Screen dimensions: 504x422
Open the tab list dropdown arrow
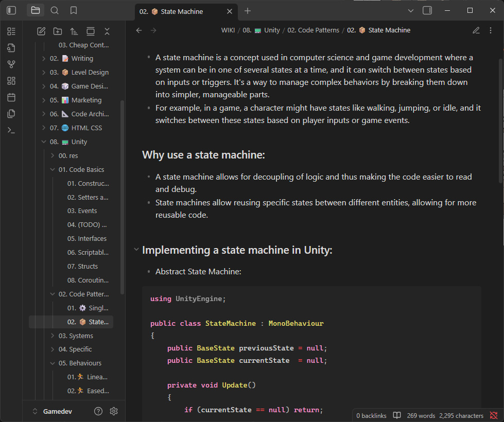[x=410, y=10]
